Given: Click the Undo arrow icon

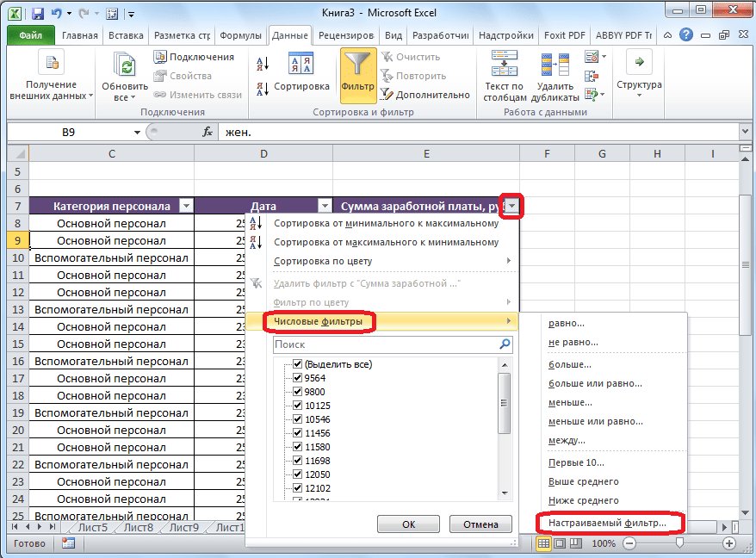Looking at the screenshot, I should coord(57,13).
